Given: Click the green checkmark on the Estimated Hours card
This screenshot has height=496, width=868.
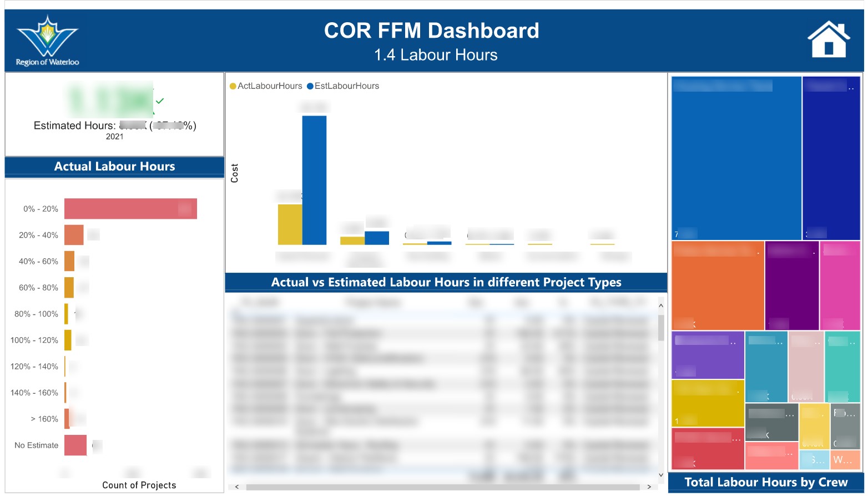Looking at the screenshot, I should pos(159,102).
